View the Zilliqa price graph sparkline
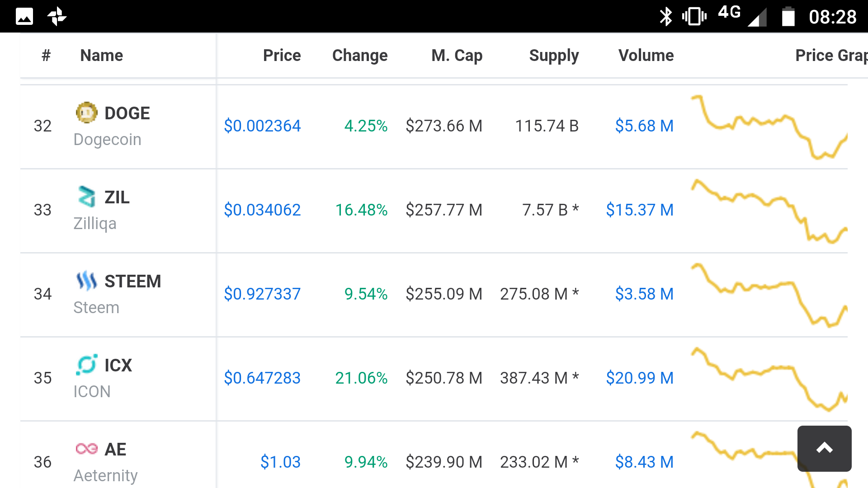 tap(769, 211)
